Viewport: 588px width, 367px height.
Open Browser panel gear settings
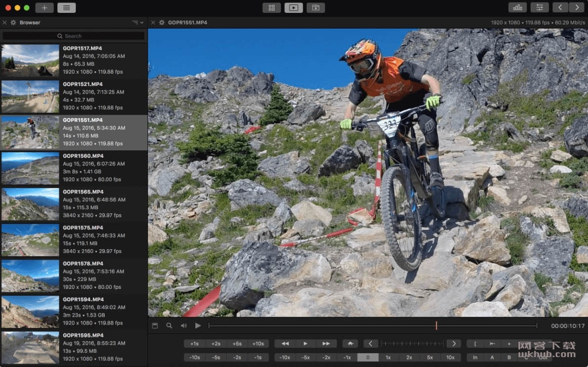(x=13, y=22)
